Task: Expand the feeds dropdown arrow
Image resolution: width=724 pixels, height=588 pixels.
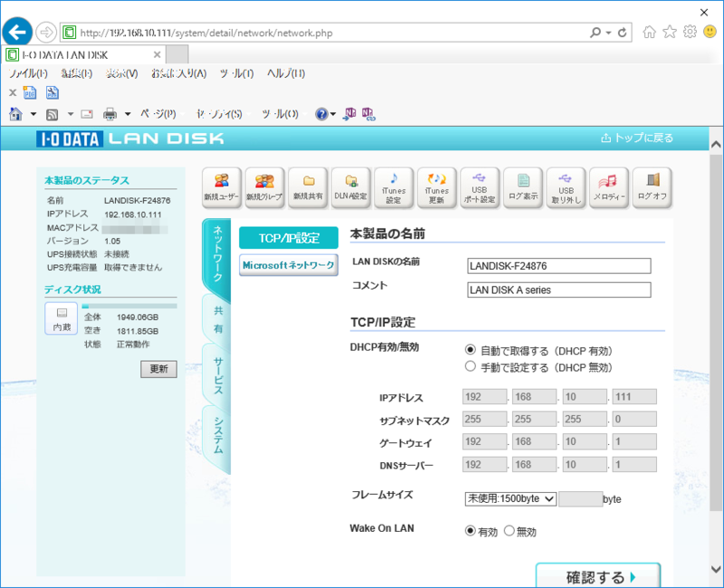Action: (x=71, y=114)
